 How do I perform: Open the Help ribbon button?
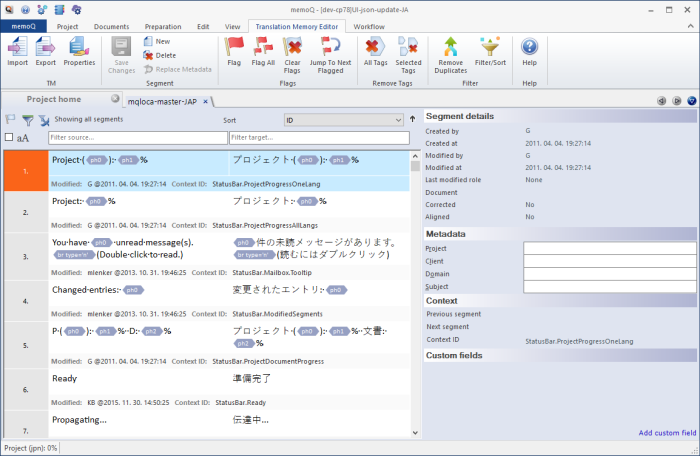529,51
